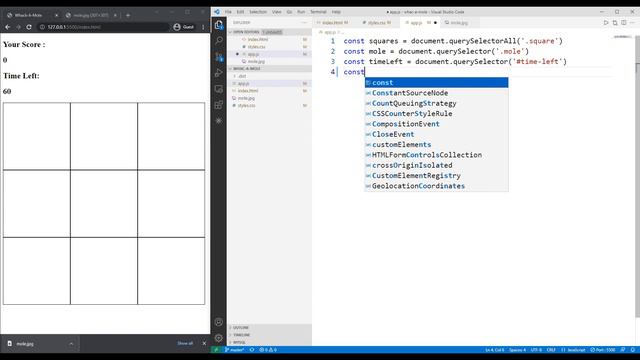Open the Help menu

coord(336,12)
